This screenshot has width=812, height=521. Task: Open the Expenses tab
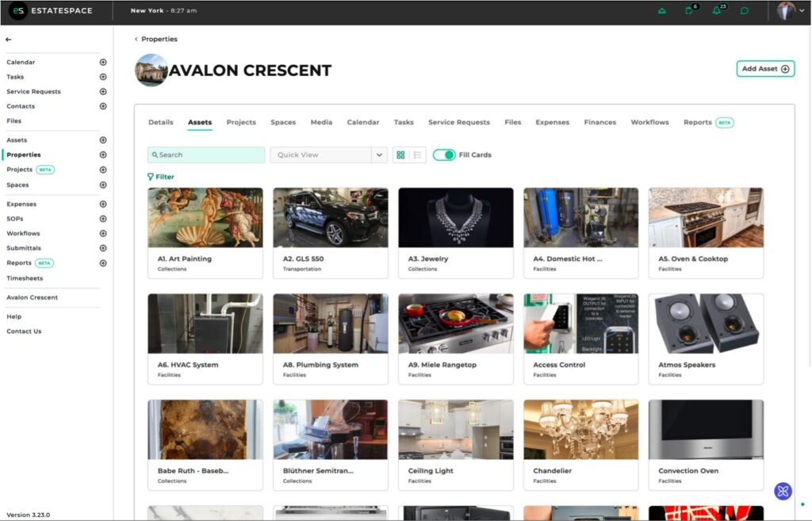[552, 122]
